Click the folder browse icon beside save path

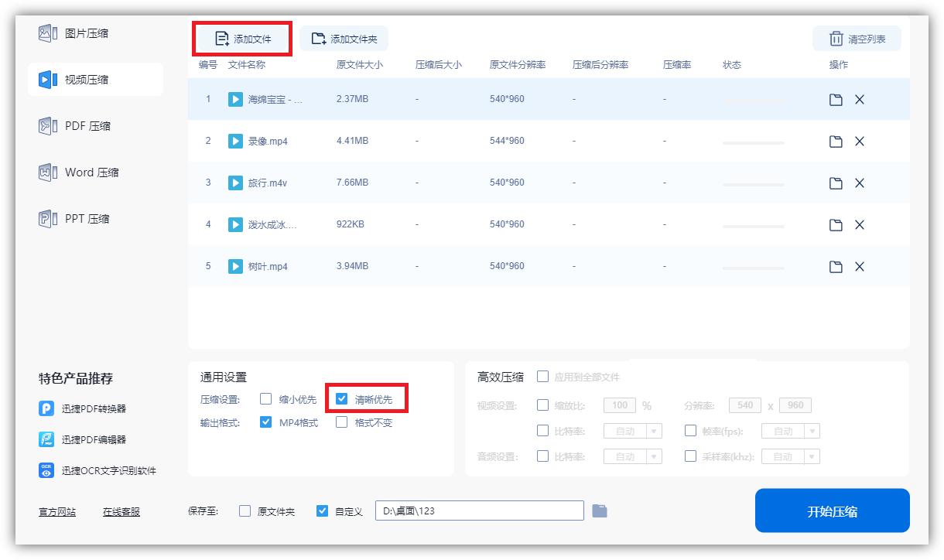600,510
